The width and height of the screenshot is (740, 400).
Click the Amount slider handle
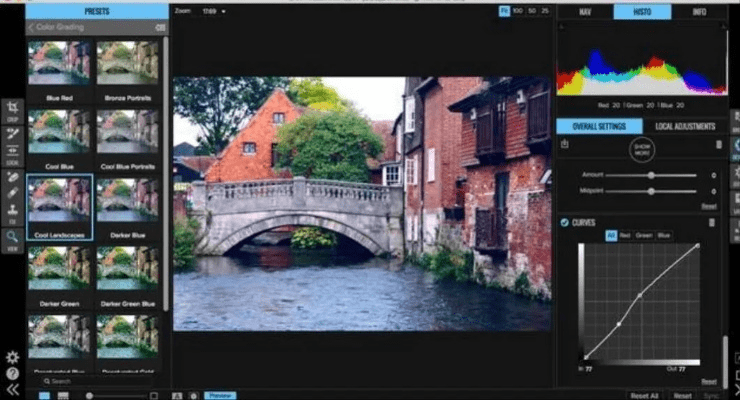(651, 175)
